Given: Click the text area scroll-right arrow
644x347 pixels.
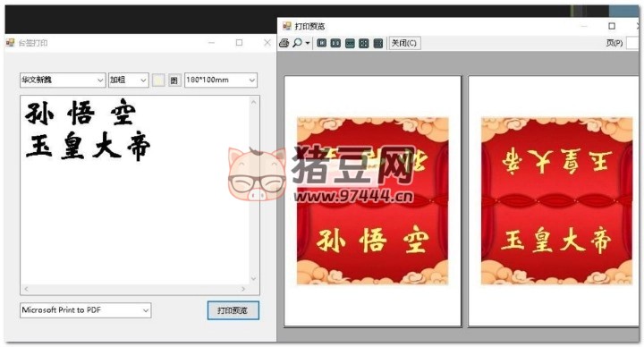Looking at the screenshot, I should [x=243, y=289].
